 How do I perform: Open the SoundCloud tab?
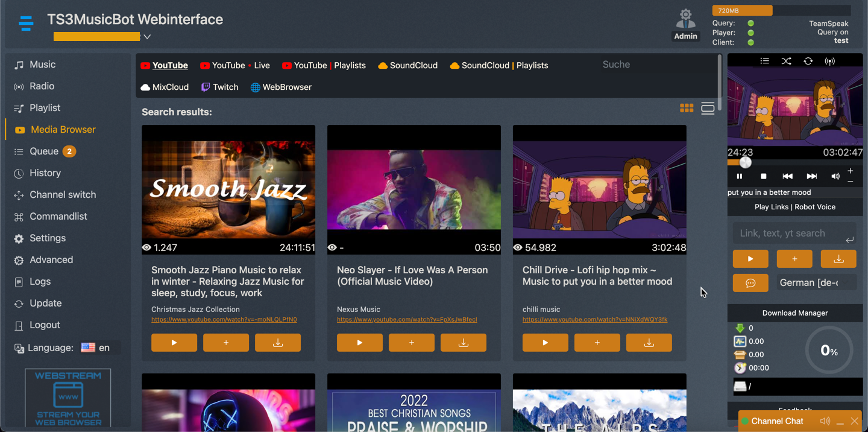407,65
